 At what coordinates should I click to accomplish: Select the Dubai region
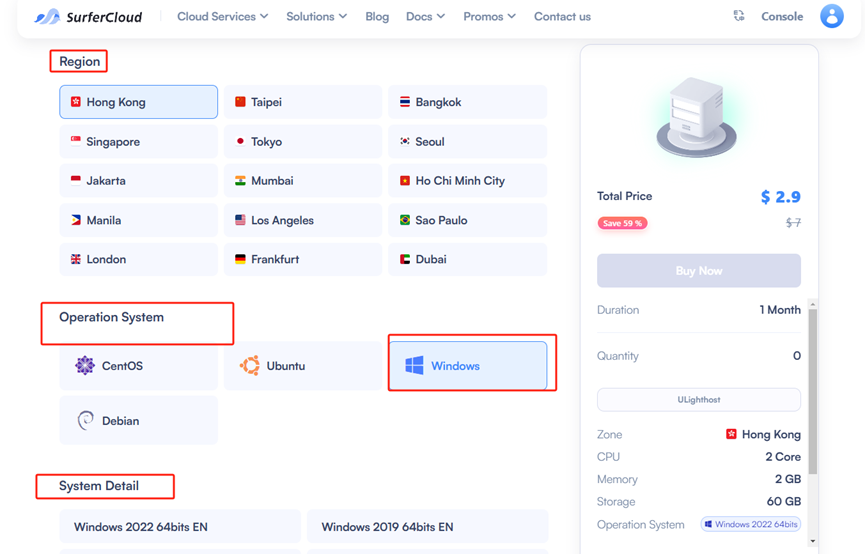[468, 259]
